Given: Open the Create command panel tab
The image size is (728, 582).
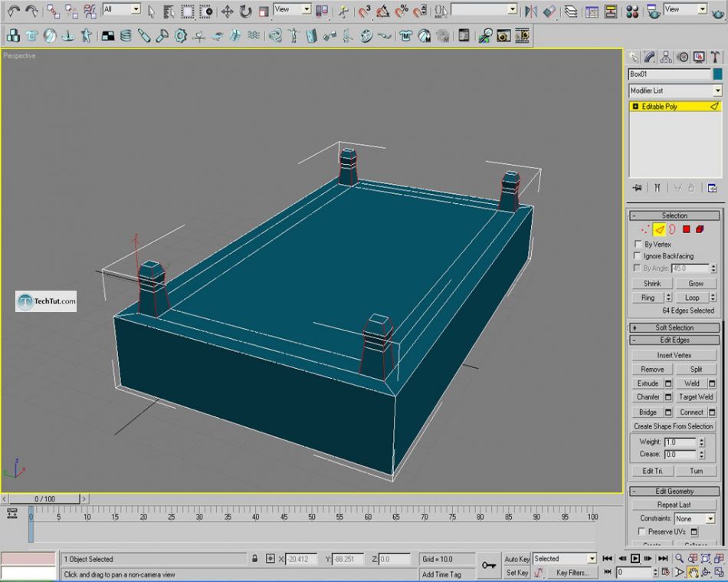Looking at the screenshot, I should coord(633,58).
